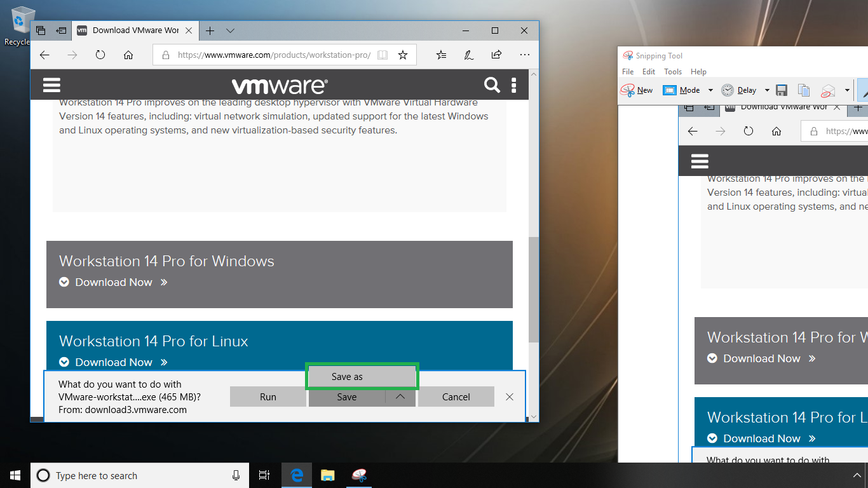Viewport: 868px width, 488px height.
Task: Open the Windows Start button
Action: [15, 475]
